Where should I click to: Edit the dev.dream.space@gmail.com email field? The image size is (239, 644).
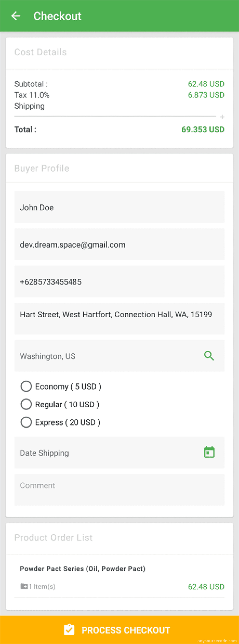[119, 245]
